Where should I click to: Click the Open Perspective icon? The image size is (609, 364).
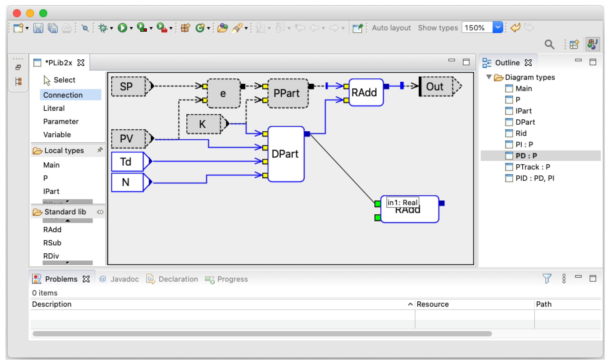click(574, 44)
